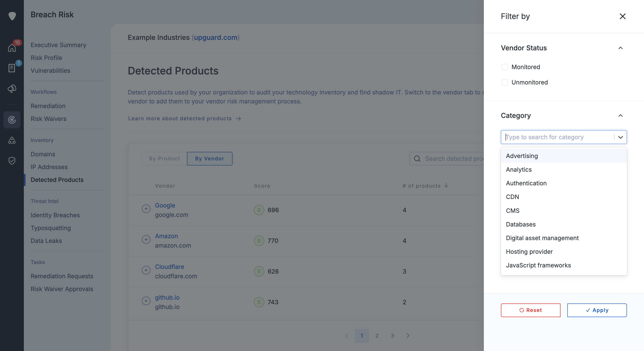Focus the category search input
Viewport: 644px width, 351px height.
558,137
